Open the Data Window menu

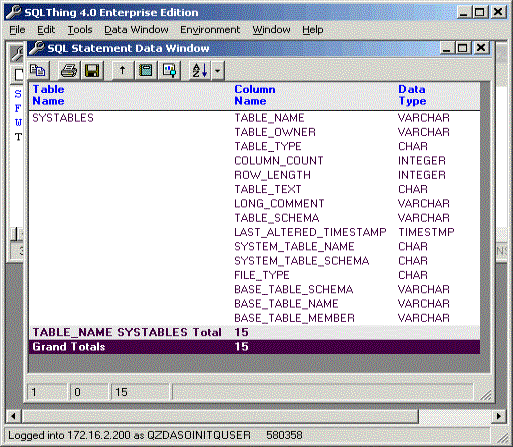(x=136, y=30)
